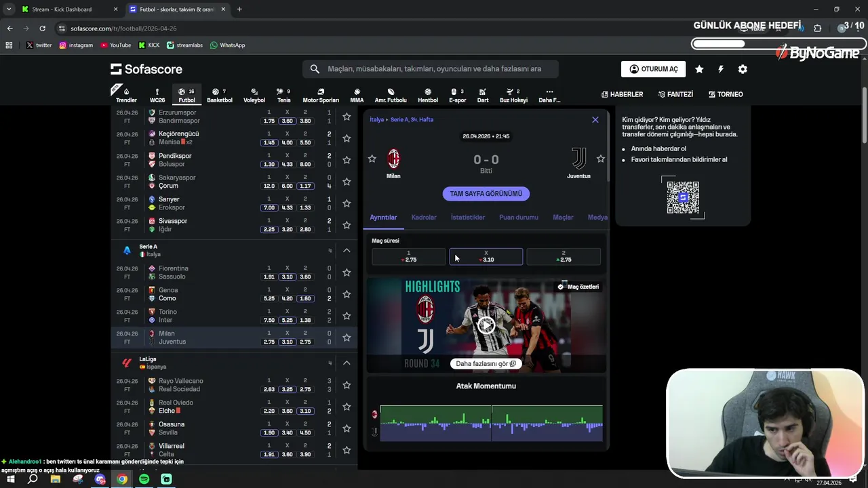This screenshot has width=868, height=488.
Task: Star the Rayo Vallecano vs Real Sociedad match
Action: 347,385
